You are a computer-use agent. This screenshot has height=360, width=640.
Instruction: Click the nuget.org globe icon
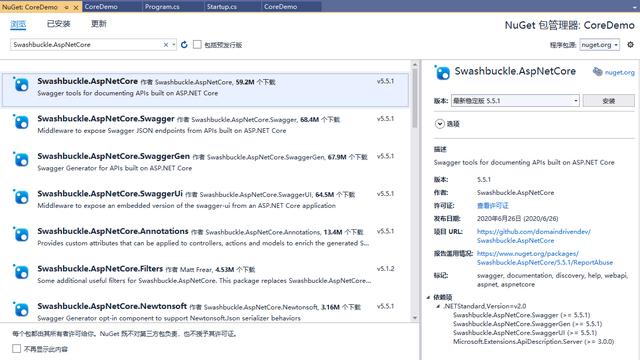click(x=598, y=72)
